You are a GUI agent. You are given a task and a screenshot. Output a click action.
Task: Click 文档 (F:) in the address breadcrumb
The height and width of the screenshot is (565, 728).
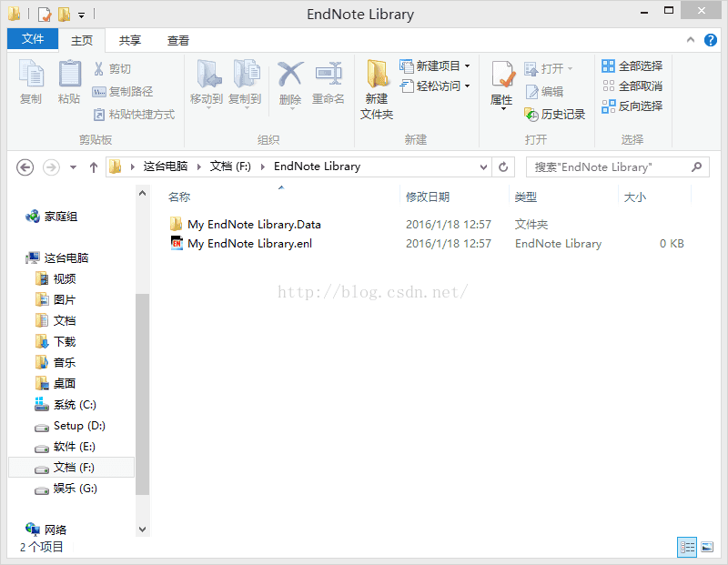point(230,166)
